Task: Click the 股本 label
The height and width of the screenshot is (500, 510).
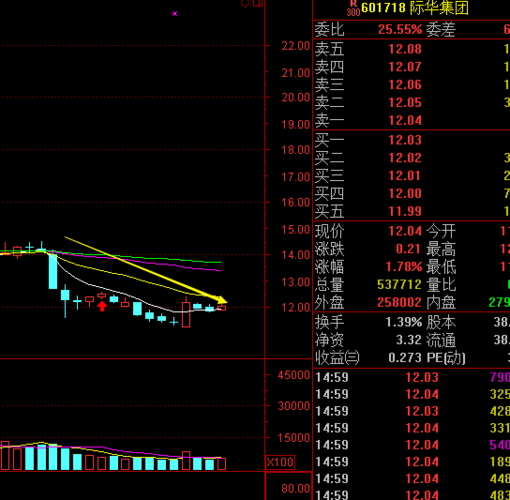Action: click(441, 322)
